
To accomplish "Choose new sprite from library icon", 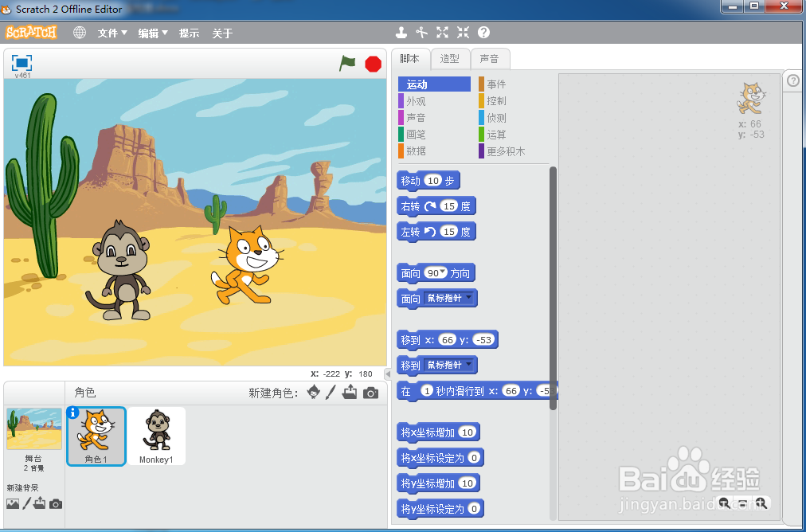I will pos(313,393).
